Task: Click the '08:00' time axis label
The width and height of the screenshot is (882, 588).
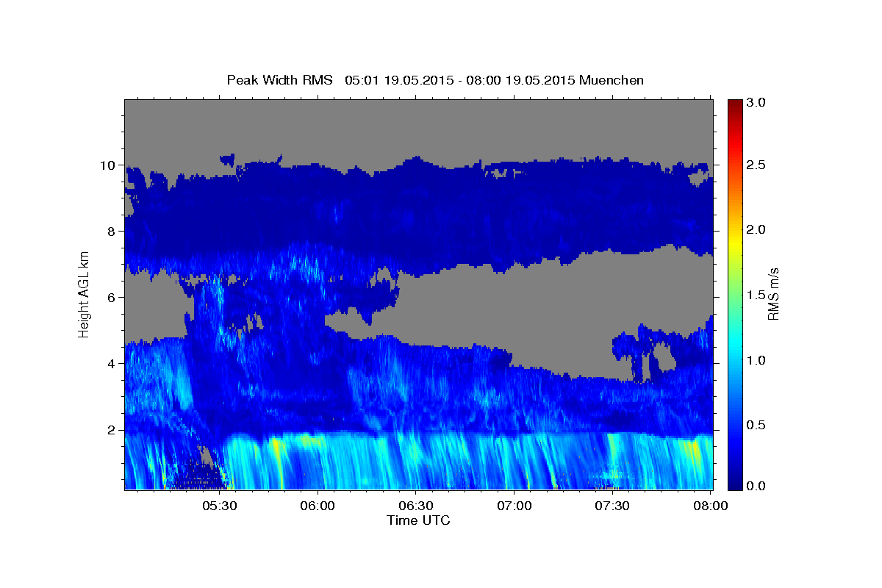Action: click(710, 506)
